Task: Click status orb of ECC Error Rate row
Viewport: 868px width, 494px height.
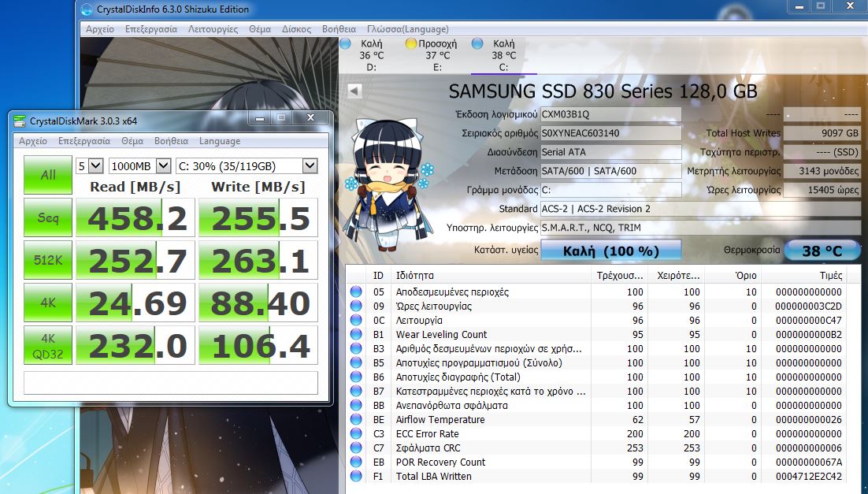Action: (x=356, y=433)
